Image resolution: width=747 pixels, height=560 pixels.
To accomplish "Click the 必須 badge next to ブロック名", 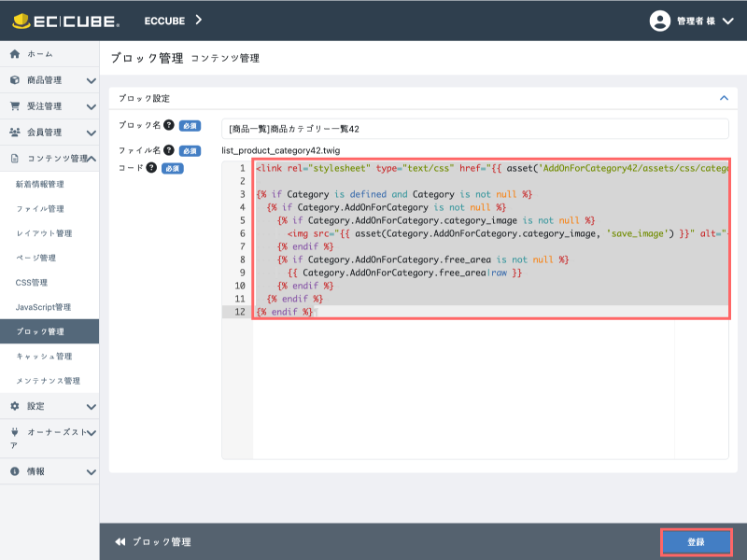I will (190, 126).
